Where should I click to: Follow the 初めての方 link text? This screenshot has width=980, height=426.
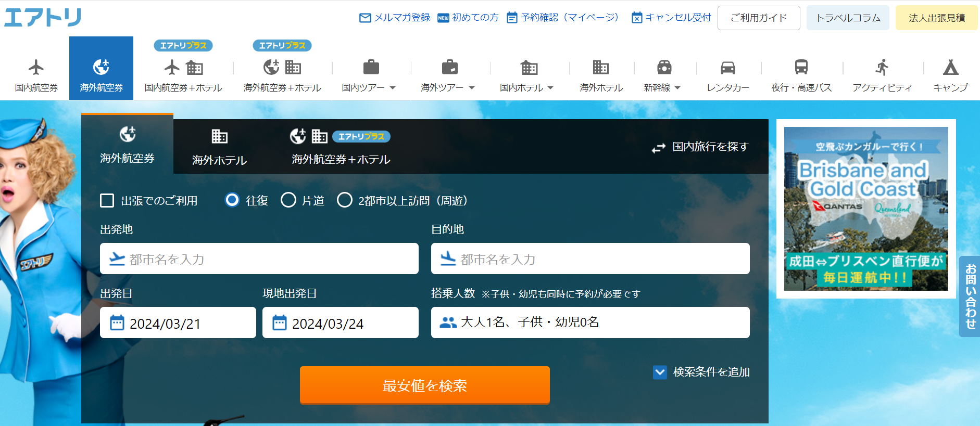[x=475, y=18]
